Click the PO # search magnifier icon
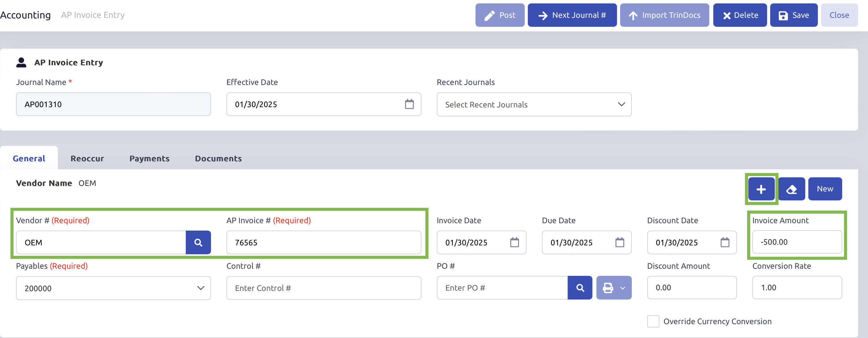The height and width of the screenshot is (338, 868). (x=579, y=288)
